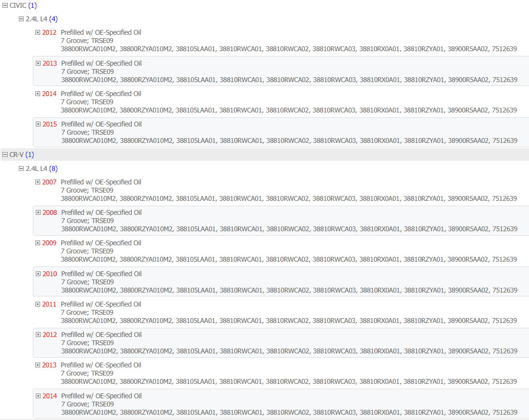
Task: Click year 2007 under CR-V
Action: 49,182
